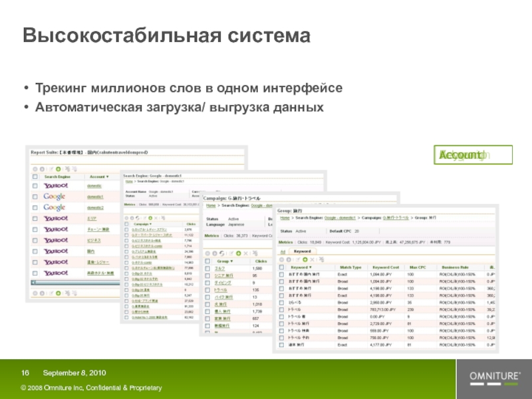
Task: Click Google logo in the domestic1 row
Action: pos(55,196)
